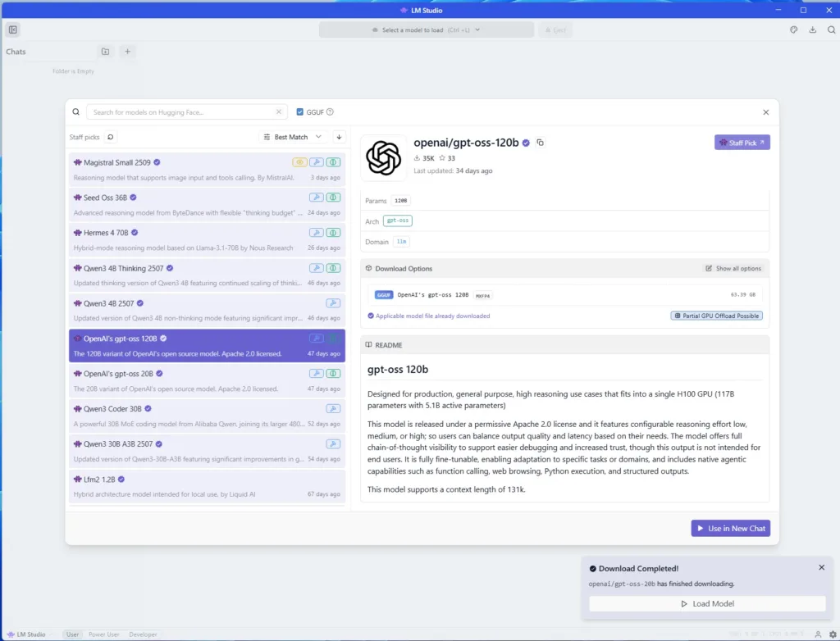Click the tool-use badge on Qwen3 30B A3B 2507
This screenshot has width=840, height=641.
[x=333, y=444]
